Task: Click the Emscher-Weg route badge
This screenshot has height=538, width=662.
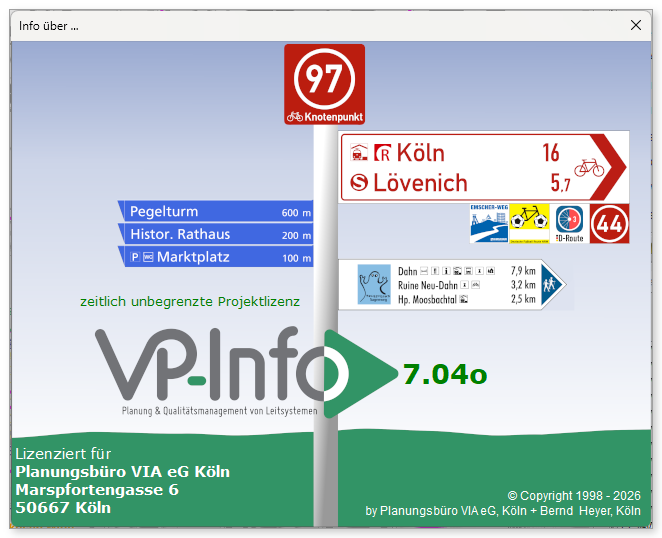Action: tap(489, 223)
